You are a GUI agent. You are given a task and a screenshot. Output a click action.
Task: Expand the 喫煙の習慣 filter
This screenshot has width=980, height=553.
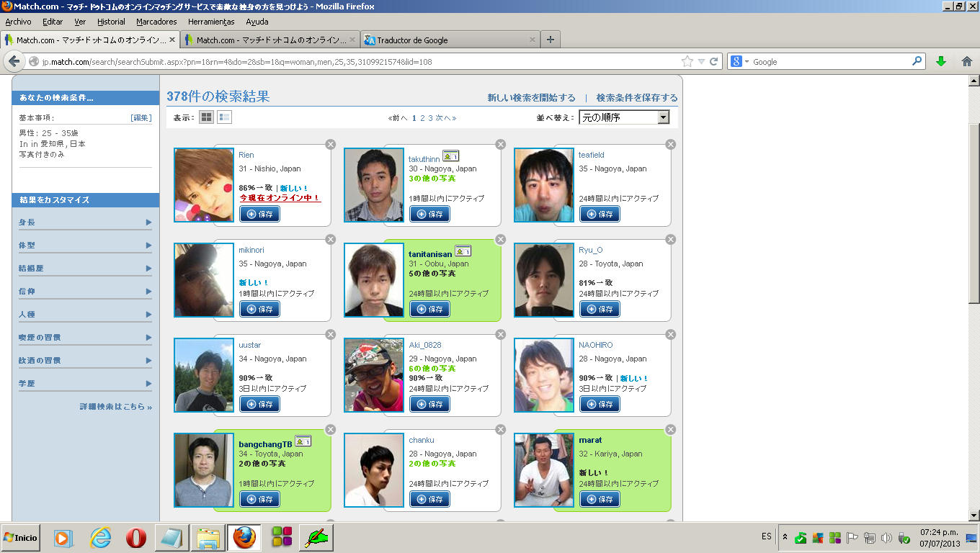coord(85,338)
